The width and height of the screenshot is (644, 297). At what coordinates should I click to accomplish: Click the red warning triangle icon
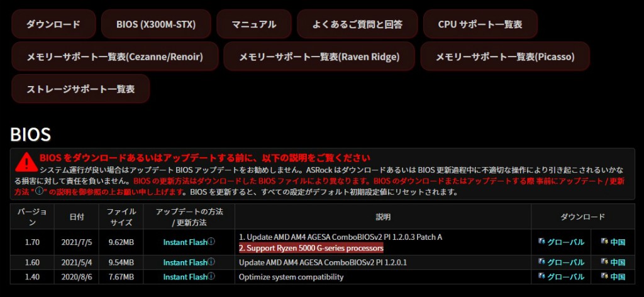coord(26,162)
